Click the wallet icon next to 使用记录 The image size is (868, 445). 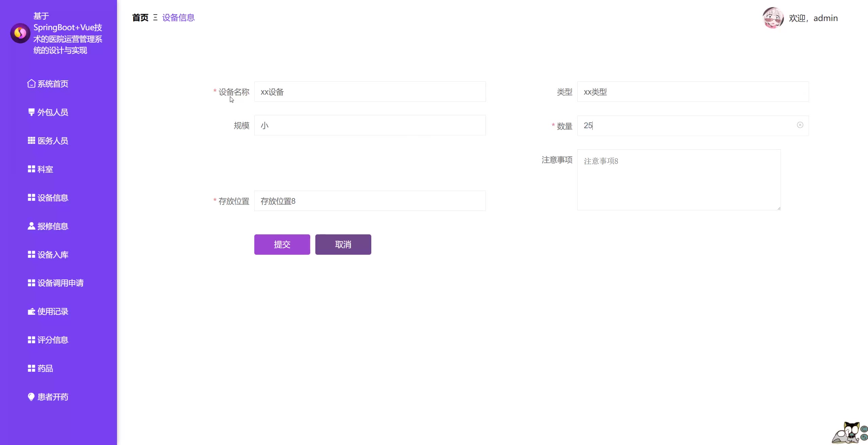31,311
